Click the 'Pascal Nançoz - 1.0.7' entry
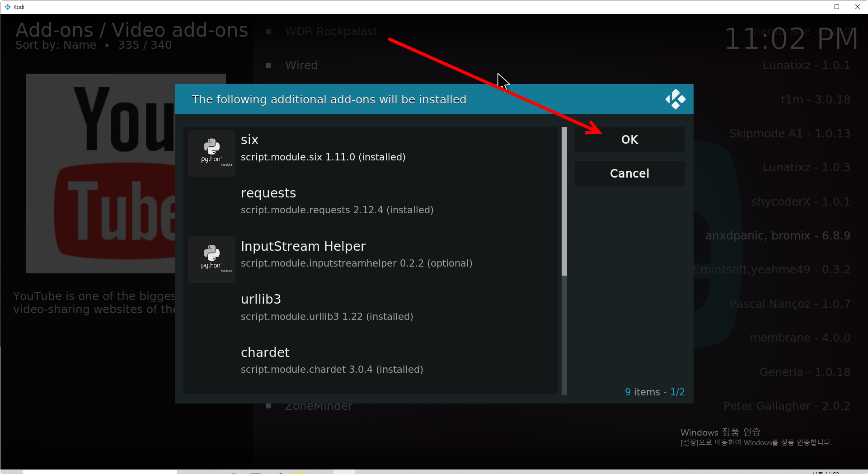 pyautogui.click(x=790, y=304)
